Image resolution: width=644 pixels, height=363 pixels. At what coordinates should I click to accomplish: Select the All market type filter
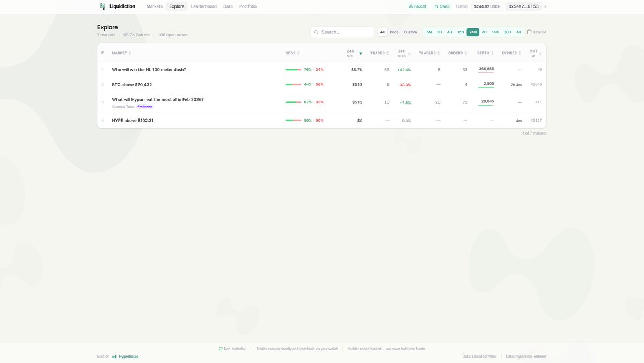383,32
